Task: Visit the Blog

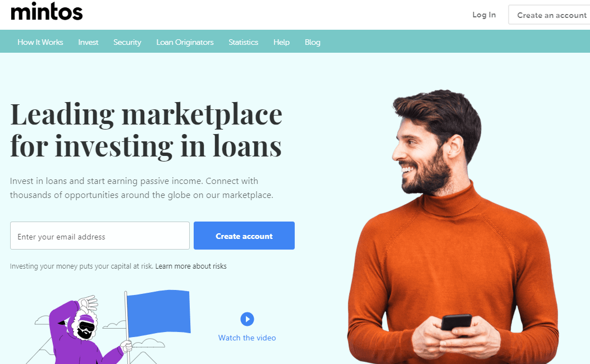Action: (312, 42)
